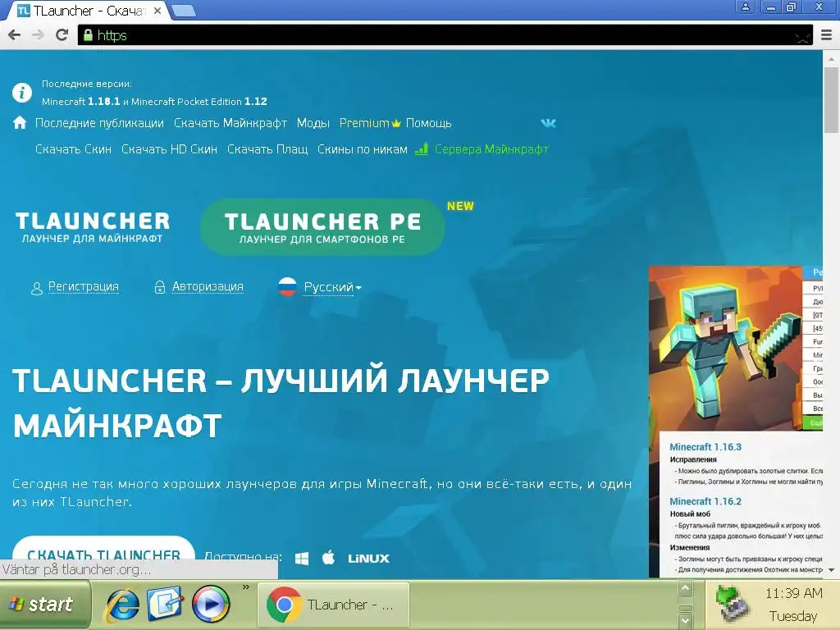
Task: Open the Русский language dropdown
Action: click(x=332, y=287)
